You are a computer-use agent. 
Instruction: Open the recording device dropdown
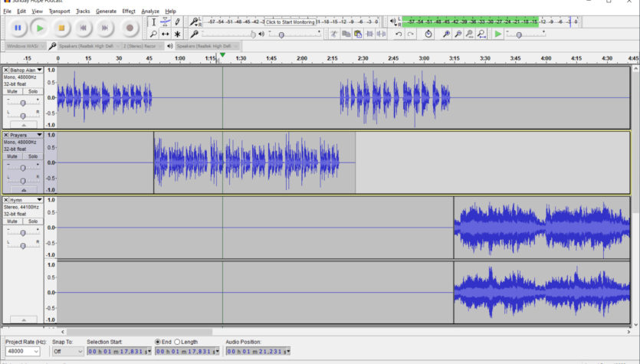(88, 46)
